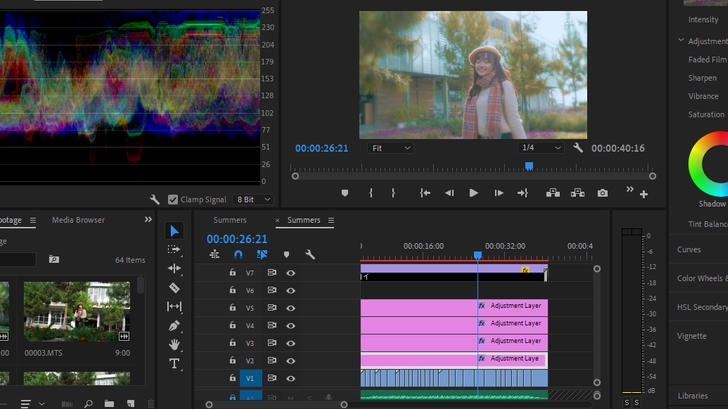The height and width of the screenshot is (409, 728).
Task: Open the Vignette section in Lumetri
Action: pos(691,336)
